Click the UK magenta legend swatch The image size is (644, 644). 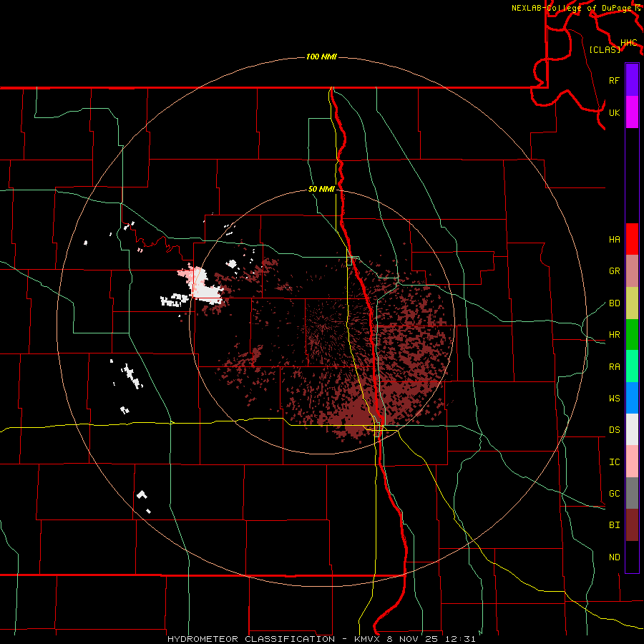tap(632, 112)
